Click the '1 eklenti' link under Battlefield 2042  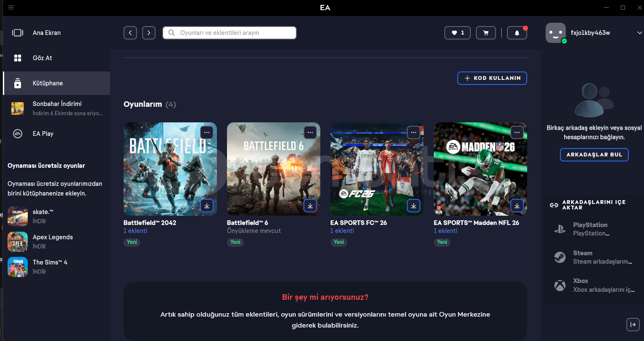[x=135, y=231]
